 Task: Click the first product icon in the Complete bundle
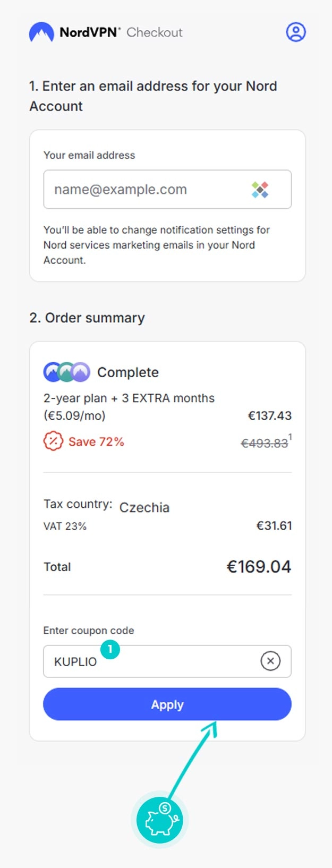click(x=53, y=372)
